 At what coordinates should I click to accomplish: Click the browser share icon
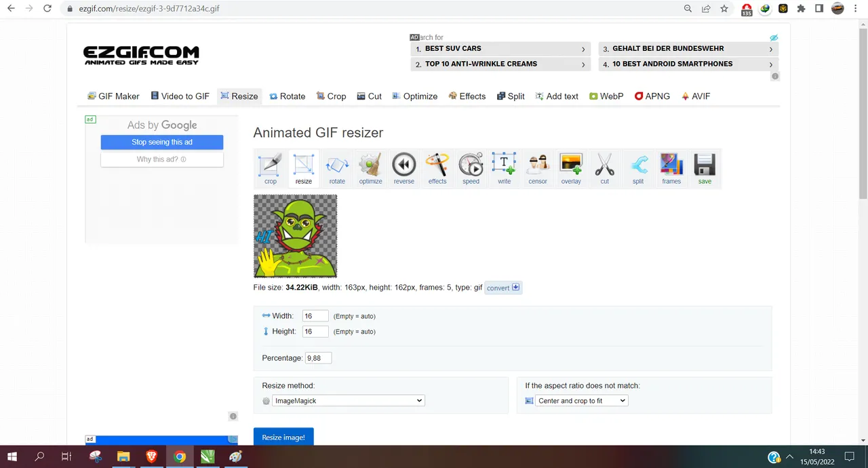click(706, 9)
